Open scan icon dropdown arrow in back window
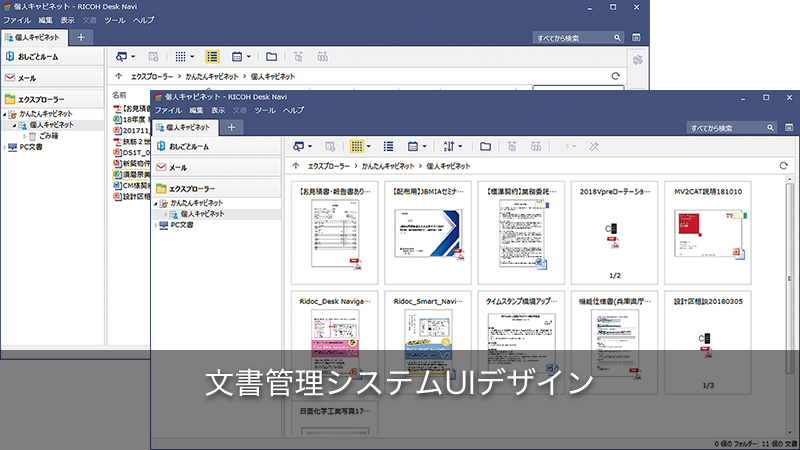The width and height of the screenshot is (800, 450). point(133,57)
